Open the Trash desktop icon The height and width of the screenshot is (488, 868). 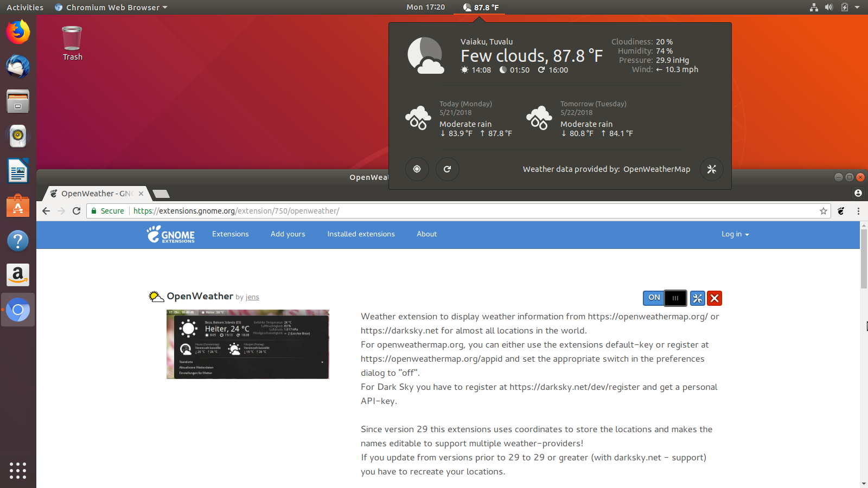(x=72, y=43)
